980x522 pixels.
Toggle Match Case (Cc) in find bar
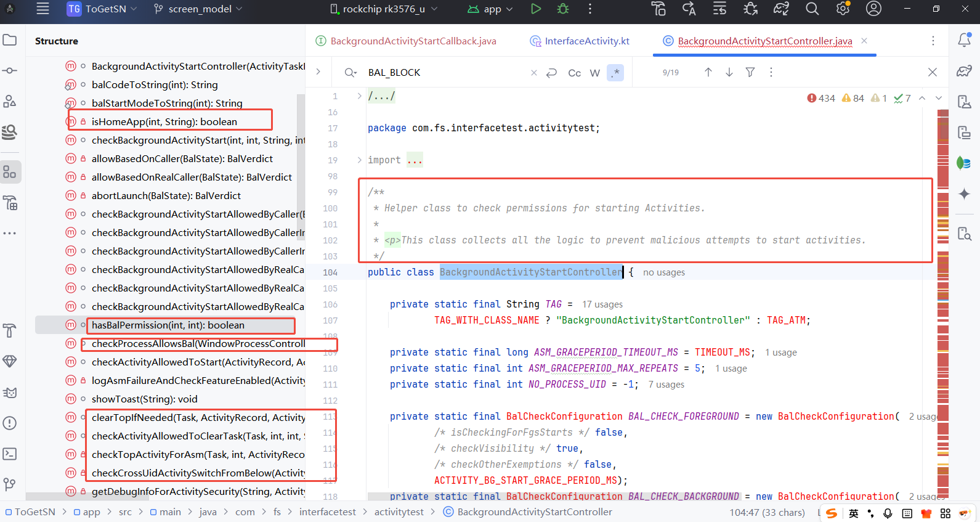tap(574, 73)
